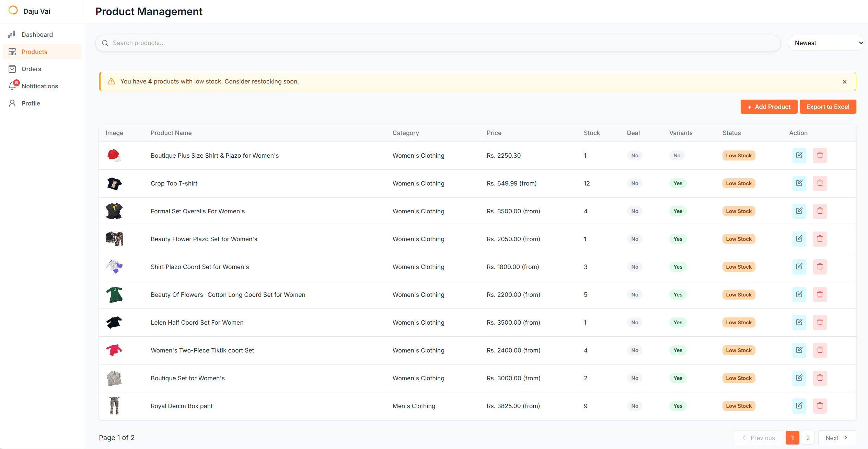Delete Royal Denim Box pant product
Screen dimensions: 868x449
(820, 406)
